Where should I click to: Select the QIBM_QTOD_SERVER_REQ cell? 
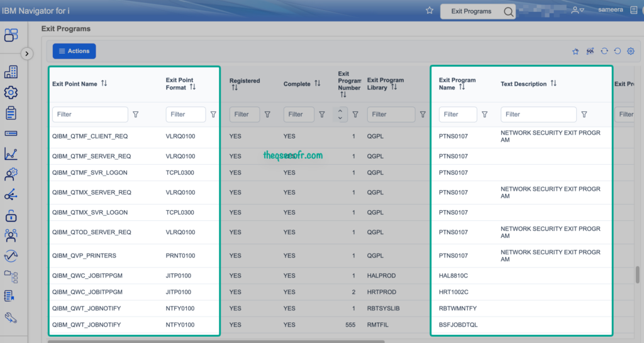(x=92, y=232)
